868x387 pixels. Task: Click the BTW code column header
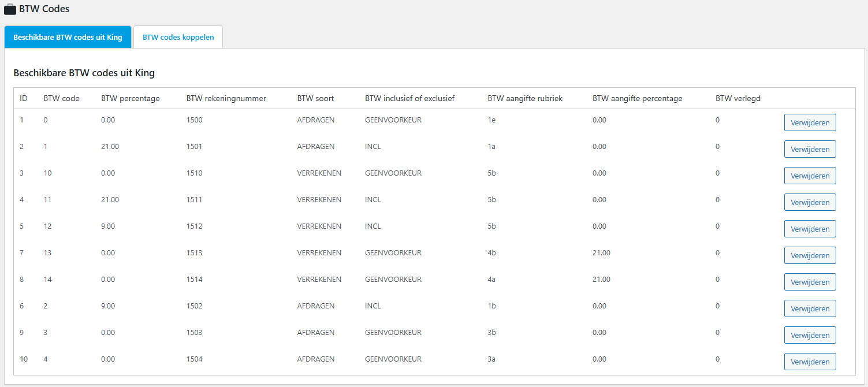pyautogui.click(x=61, y=98)
